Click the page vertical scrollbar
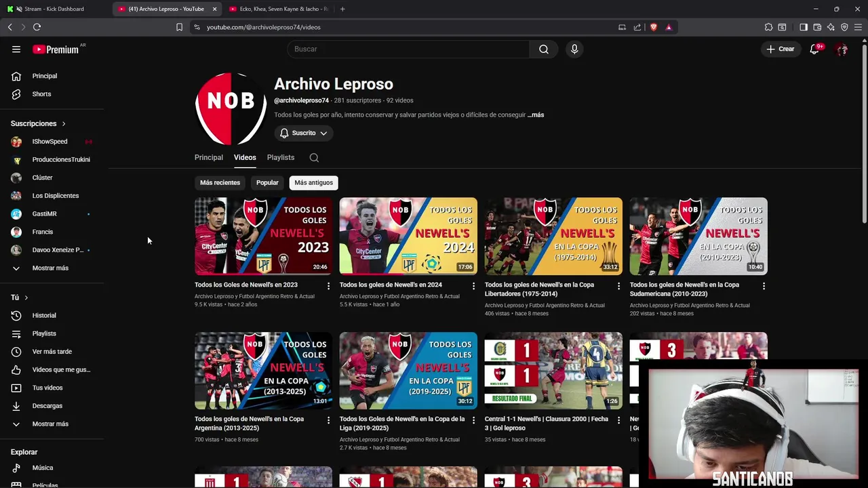Screen dimensions: 868x488 tap(864, 132)
